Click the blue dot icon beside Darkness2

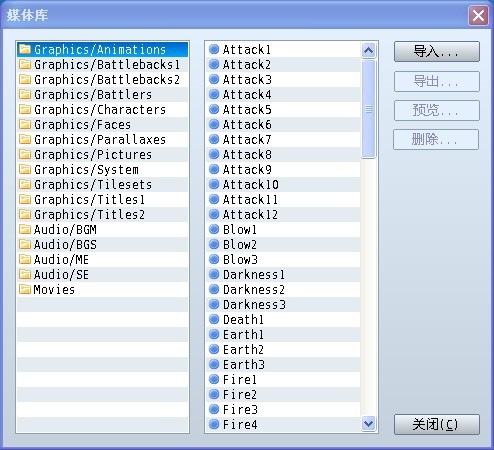[x=214, y=289]
